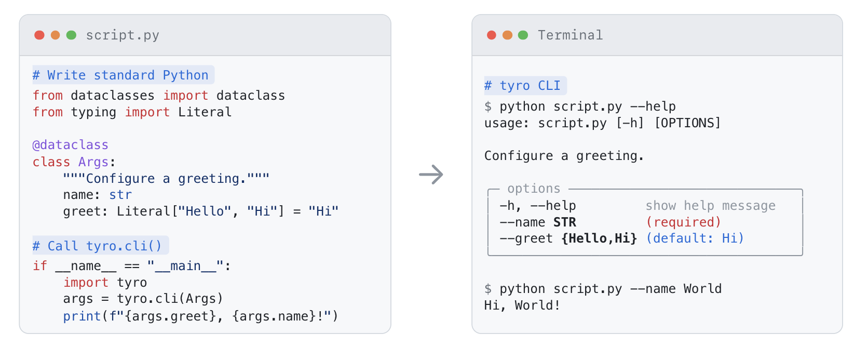Click the red dot in script.py window
This screenshot has height=347, width=868.
tap(39, 35)
